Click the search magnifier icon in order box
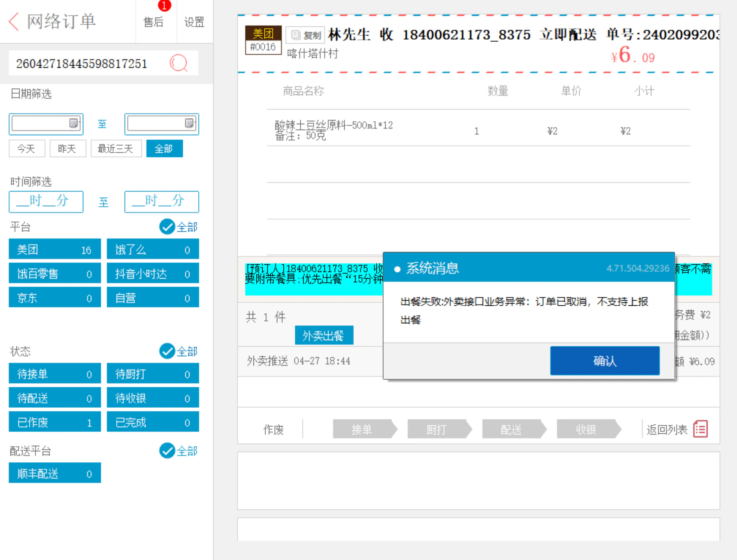Image resolution: width=737 pixels, height=560 pixels. point(179,63)
